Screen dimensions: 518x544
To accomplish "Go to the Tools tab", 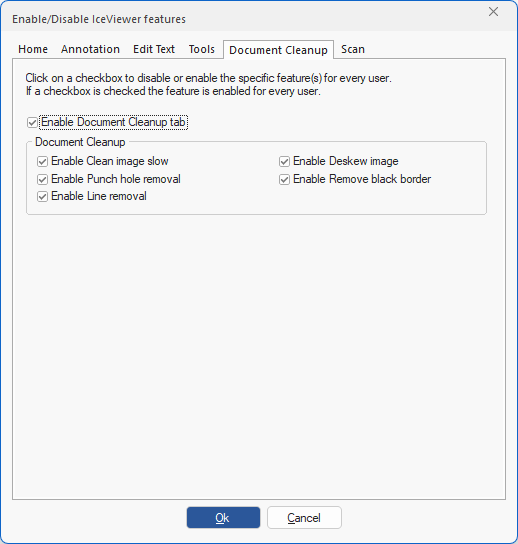I will click(x=202, y=49).
